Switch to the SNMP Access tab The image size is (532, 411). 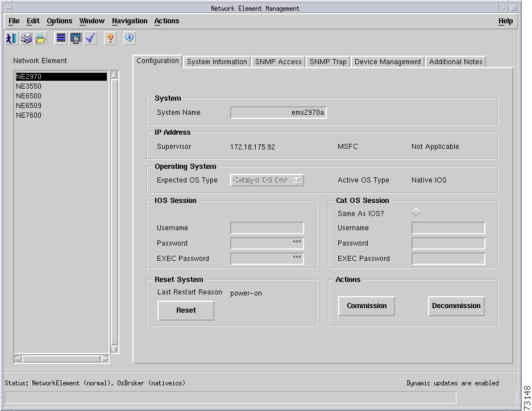[x=278, y=62]
